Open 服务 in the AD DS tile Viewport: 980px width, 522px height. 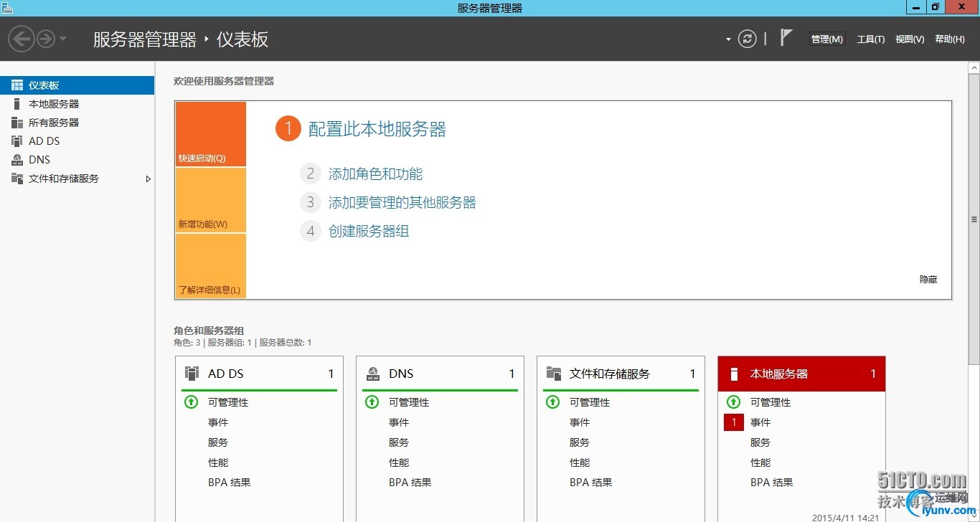[x=218, y=442]
